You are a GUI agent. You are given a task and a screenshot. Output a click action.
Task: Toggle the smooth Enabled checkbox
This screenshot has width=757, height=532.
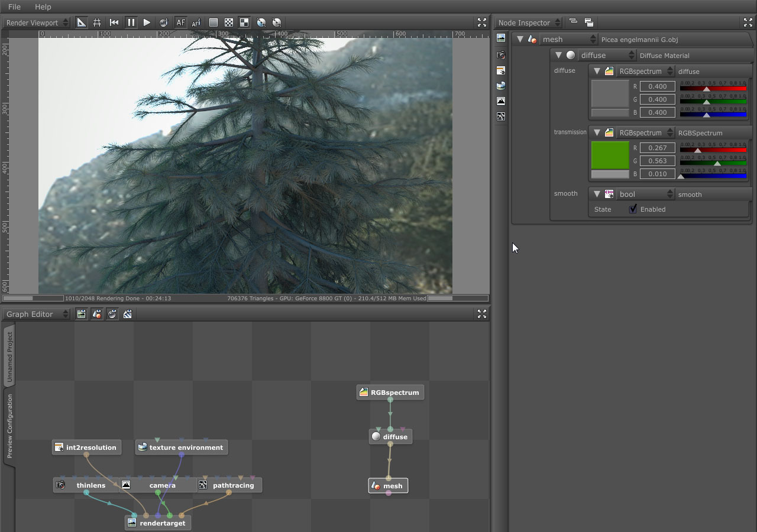633,209
